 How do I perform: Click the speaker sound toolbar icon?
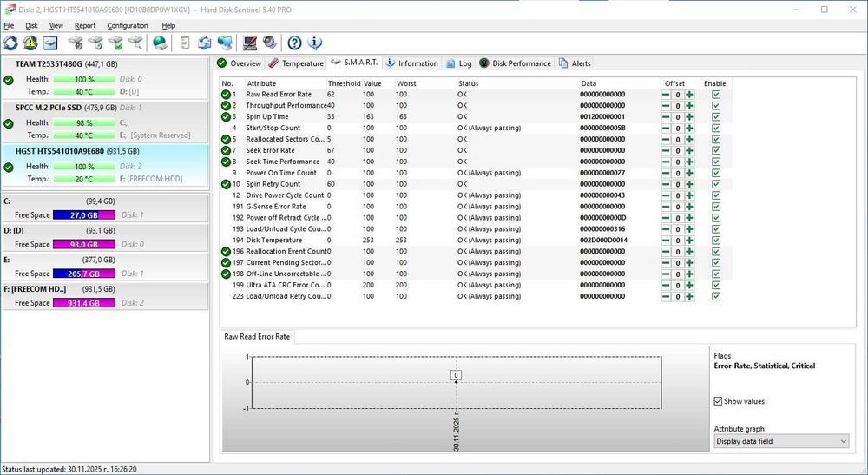point(270,43)
